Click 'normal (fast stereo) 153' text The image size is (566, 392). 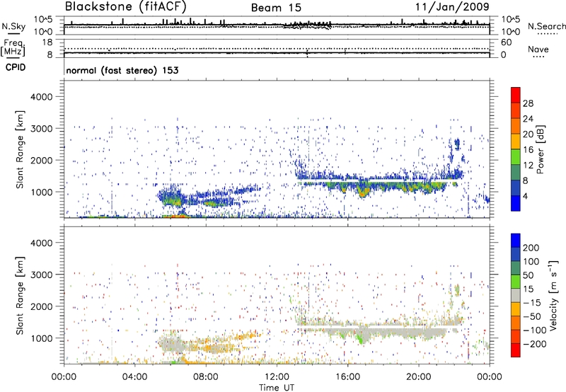[122, 70]
